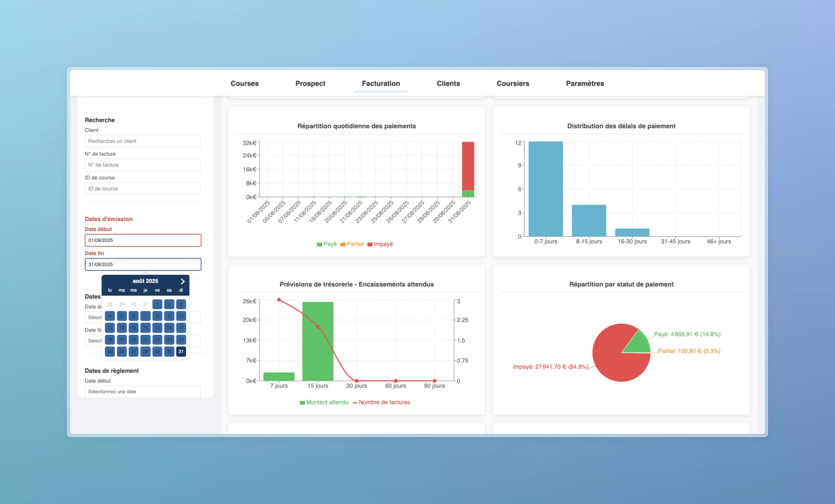Click the N° de facture input

(143, 165)
